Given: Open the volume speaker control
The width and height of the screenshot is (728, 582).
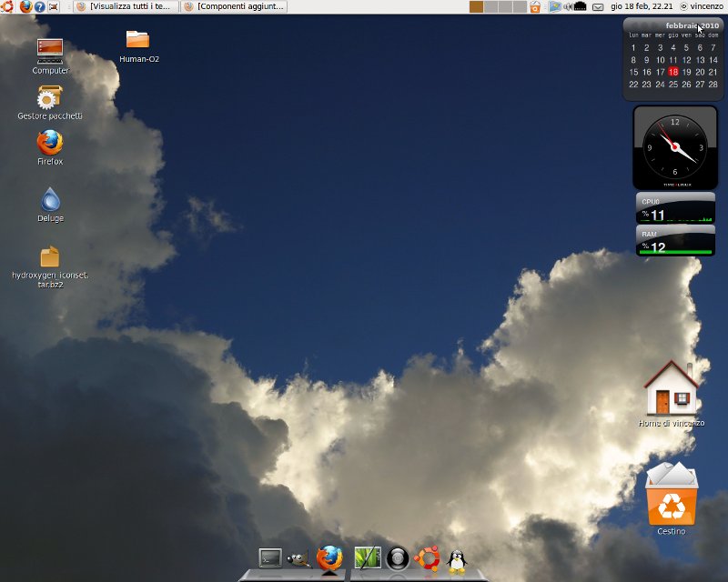Looking at the screenshot, I should coord(567,6).
